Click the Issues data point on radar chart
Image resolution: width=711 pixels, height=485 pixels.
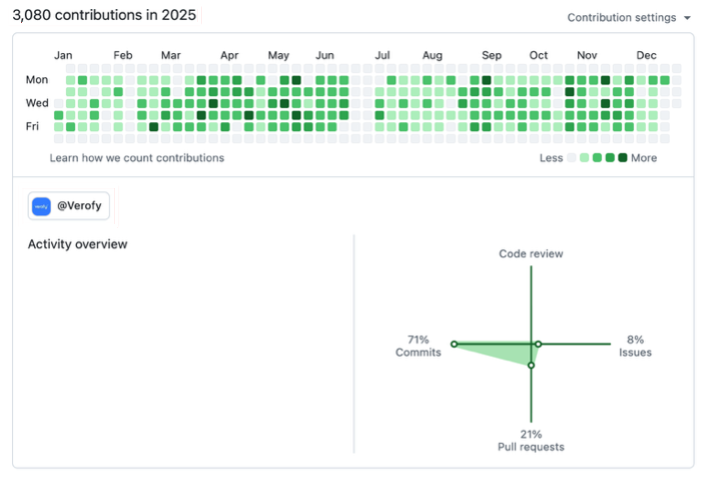tap(538, 344)
